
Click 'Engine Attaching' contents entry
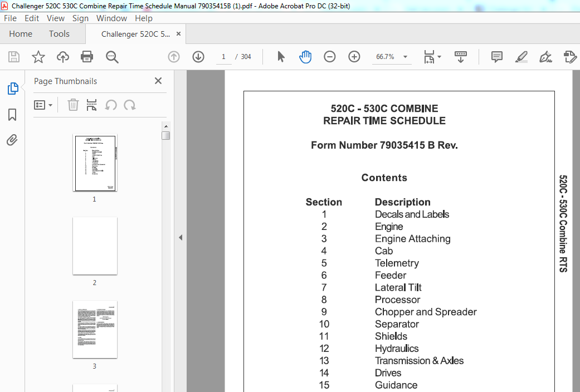413,239
